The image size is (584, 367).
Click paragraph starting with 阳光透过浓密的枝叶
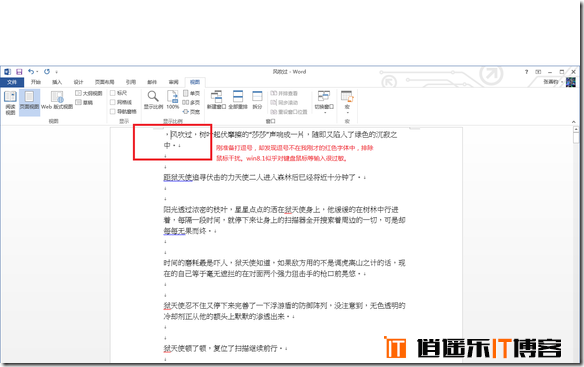click(x=284, y=220)
